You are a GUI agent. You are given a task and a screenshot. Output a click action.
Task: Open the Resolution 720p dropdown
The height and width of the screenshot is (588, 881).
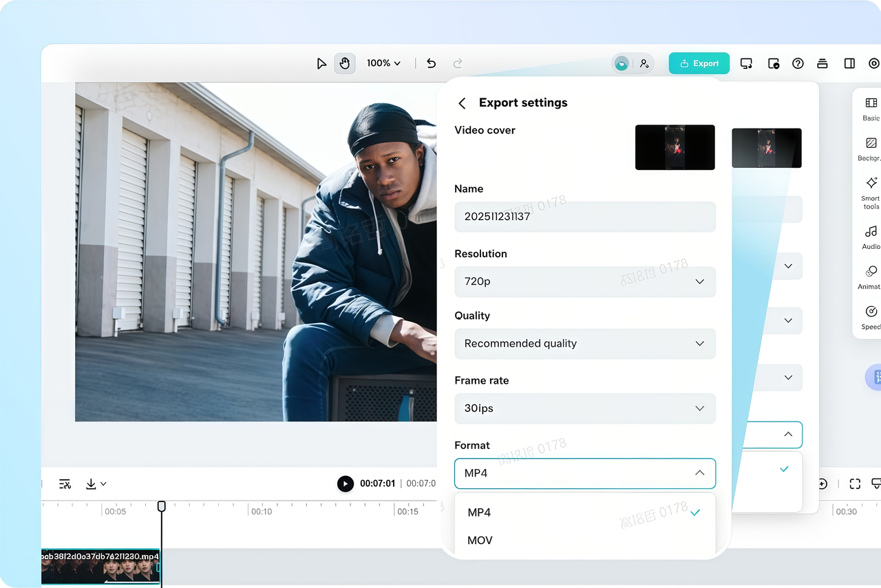pyautogui.click(x=699, y=281)
